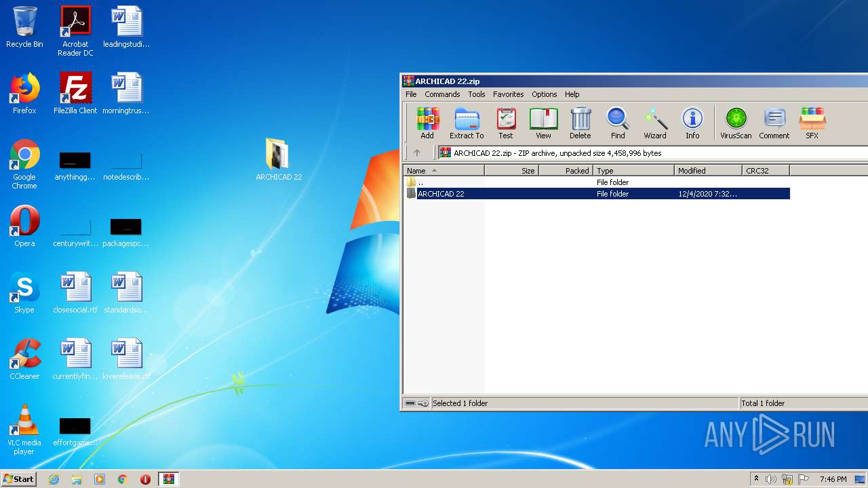The image size is (868, 488).
Task: Sort by the Modified column header
Action: 708,171
